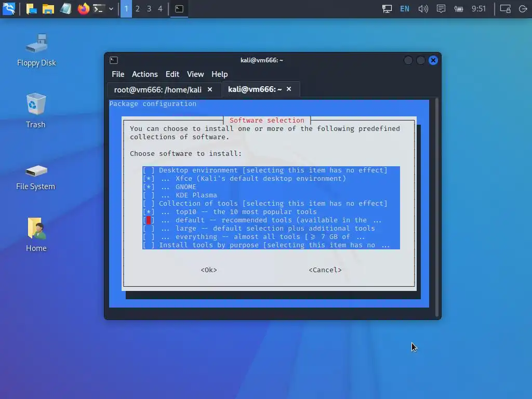Click the terminal window button in taskbar
Viewport: 532px width, 399px height.
click(179, 9)
